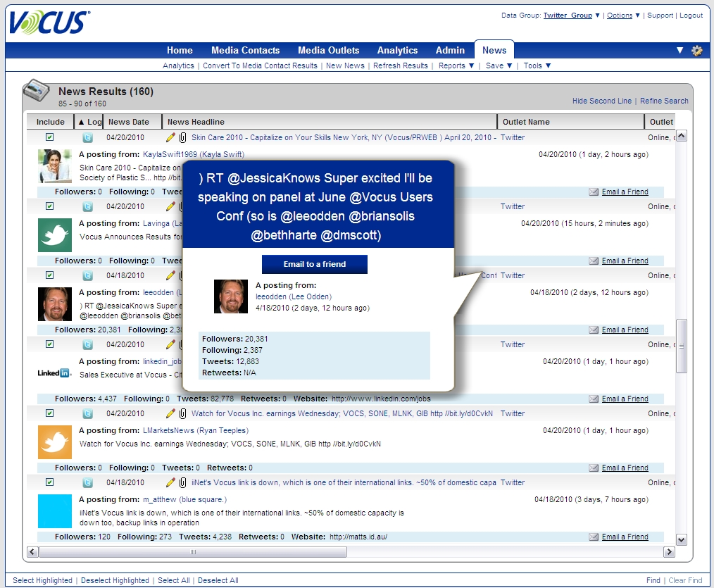Viewport: 714px width, 588px height.
Task: Click the pencil edit icon in Skin Care 2010 row
Action: [x=171, y=137]
